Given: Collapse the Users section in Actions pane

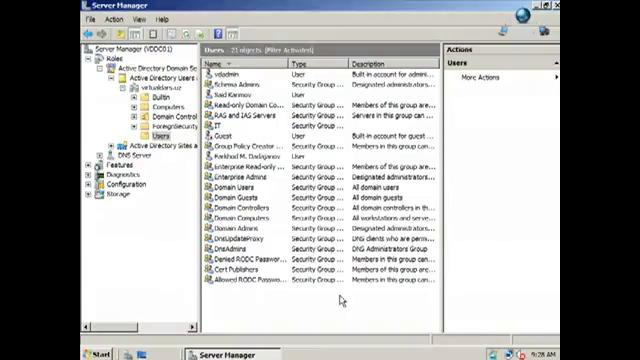Looking at the screenshot, I should [x=556, y=63].
